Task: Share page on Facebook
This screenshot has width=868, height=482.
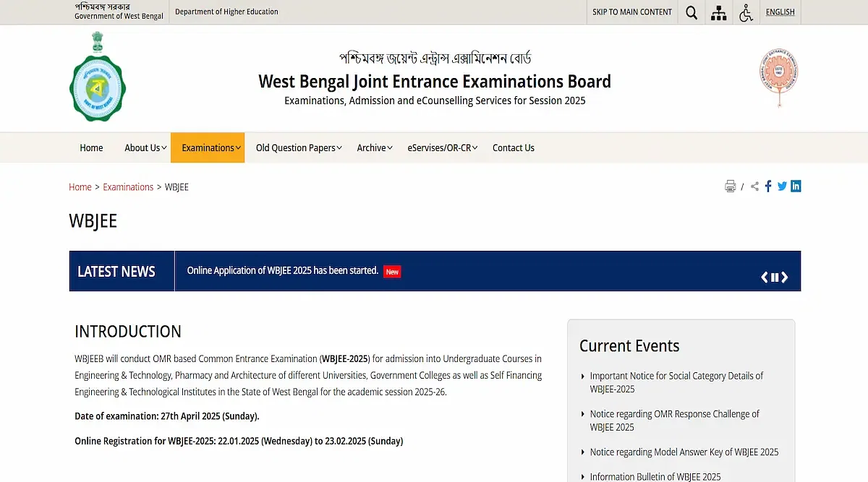Action: tap(768, 186)
